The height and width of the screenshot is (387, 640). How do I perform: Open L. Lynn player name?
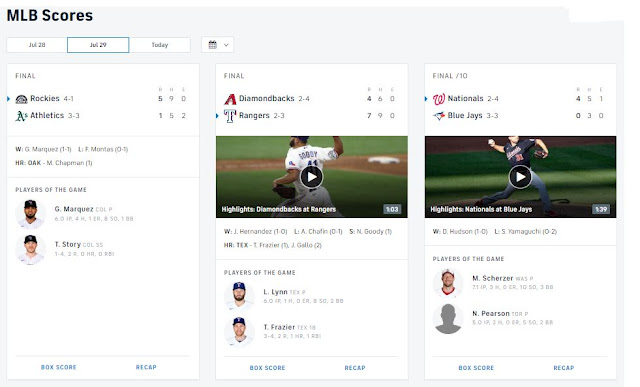coord(276,292)
